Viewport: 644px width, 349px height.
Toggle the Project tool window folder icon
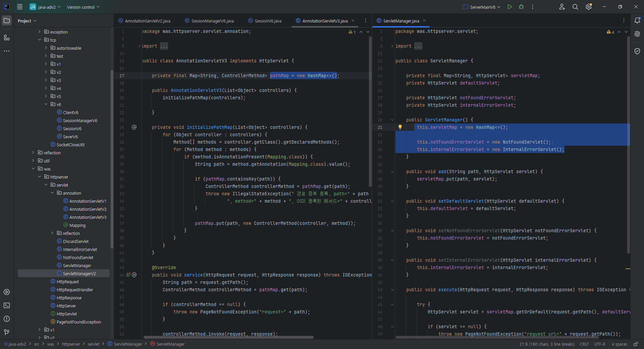[x=7, y=20]
